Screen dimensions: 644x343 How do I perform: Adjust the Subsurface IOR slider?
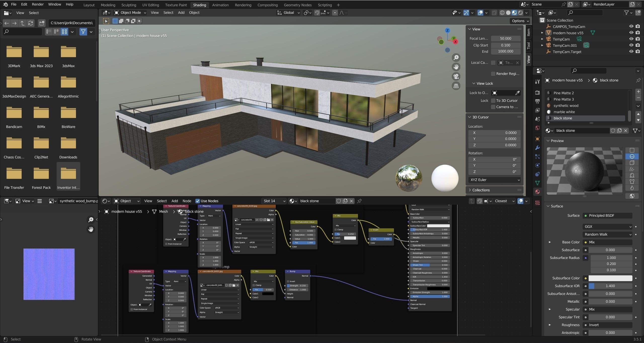coord(610,286)
